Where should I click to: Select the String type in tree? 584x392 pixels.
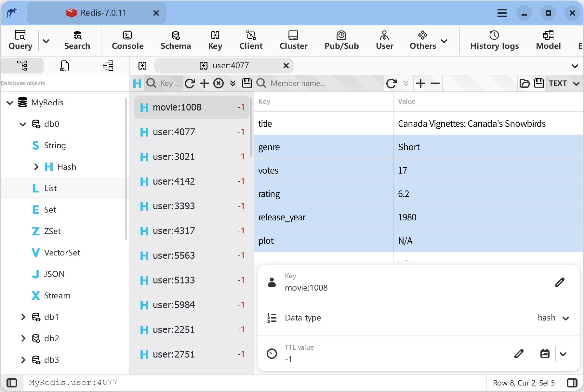pos(55,145)
